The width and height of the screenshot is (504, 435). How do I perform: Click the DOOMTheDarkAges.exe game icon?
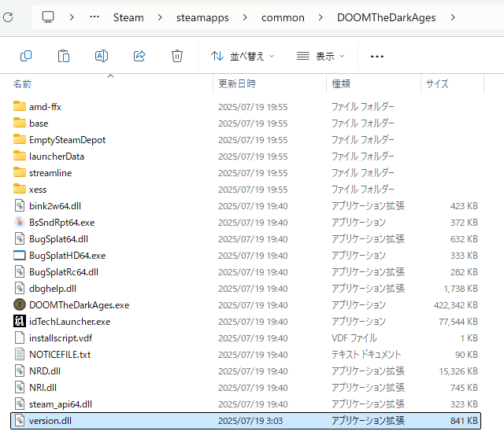click(x=20, y=304)
